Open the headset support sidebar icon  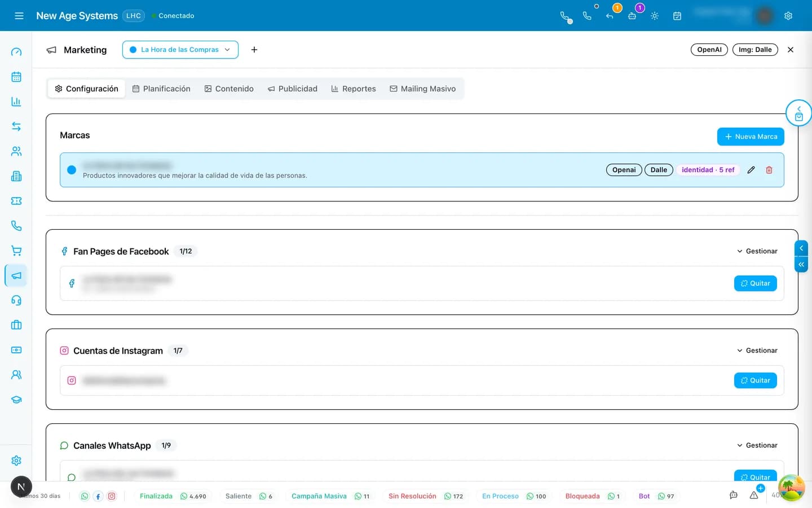16,300
